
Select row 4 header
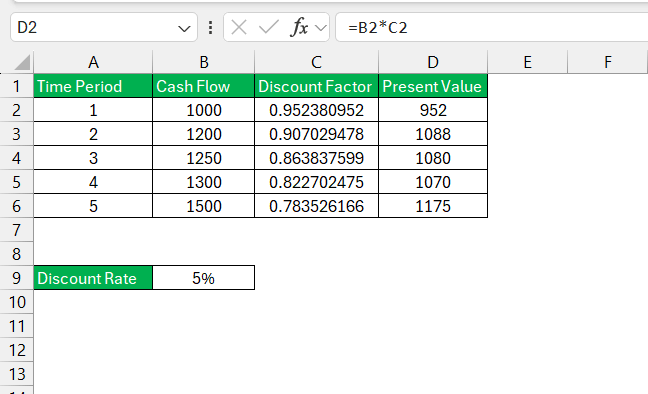click(x=17, y=158)
